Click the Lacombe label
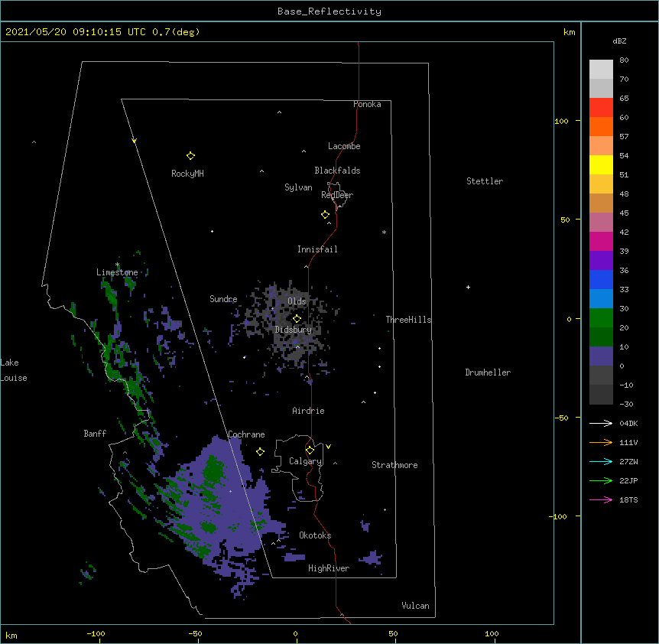659x644 pixels. point(344,146)
